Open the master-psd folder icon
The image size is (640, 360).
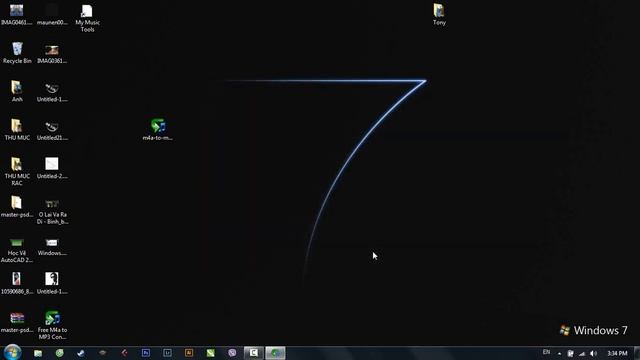pos(17,207)
